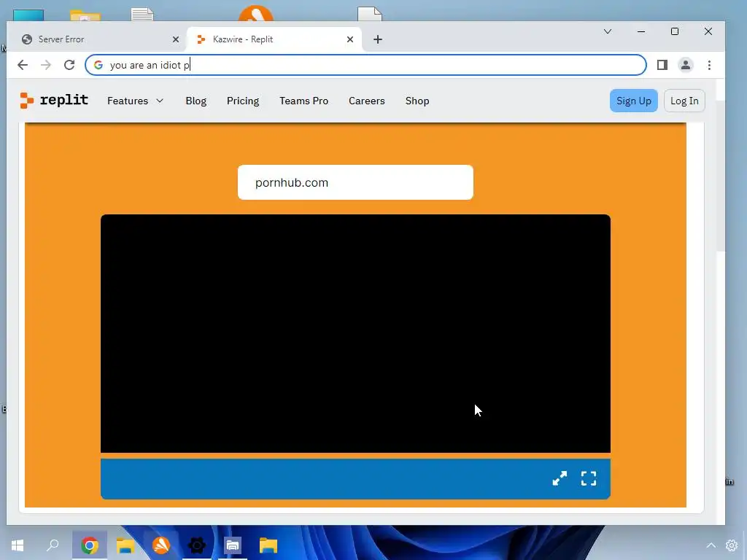Open the tab search chevron
The image size is (747, 560).
tap(608, 31)
